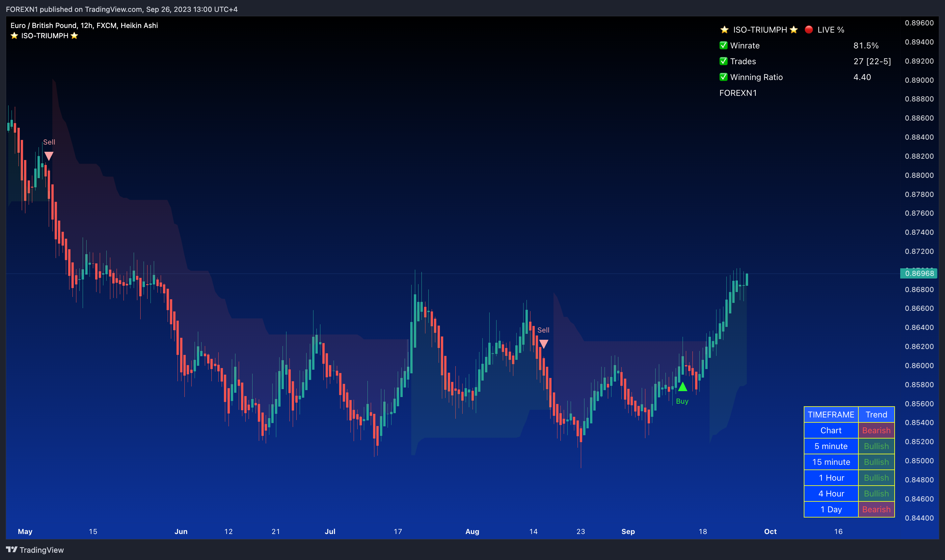The height and width of the screenshot is (560, 945).
Task: Click the May label on the time axis
Action: coord(25,531)
